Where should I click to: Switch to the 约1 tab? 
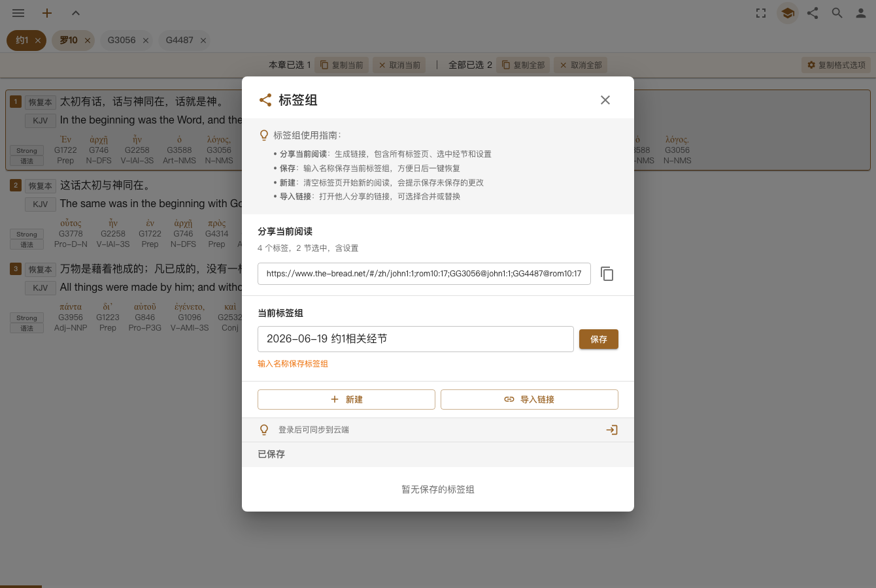click(x=22, y=41)
